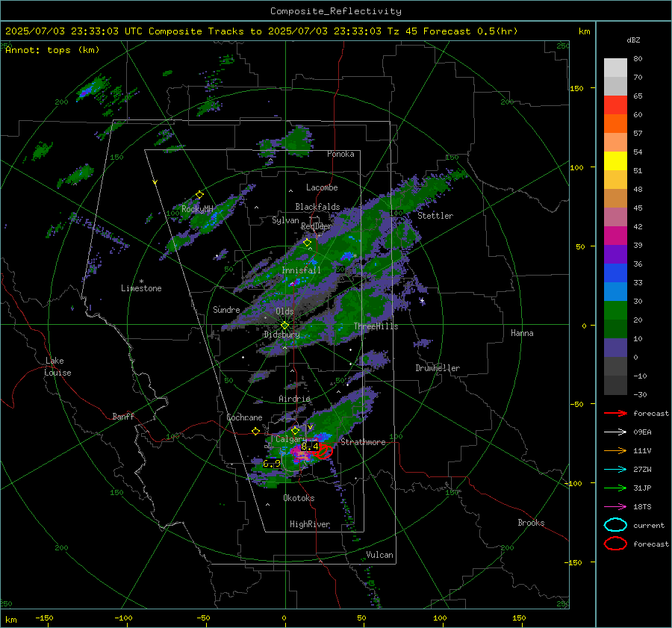
Task: Click the ThreeHills label on map
Action: [x=376, y=326]
